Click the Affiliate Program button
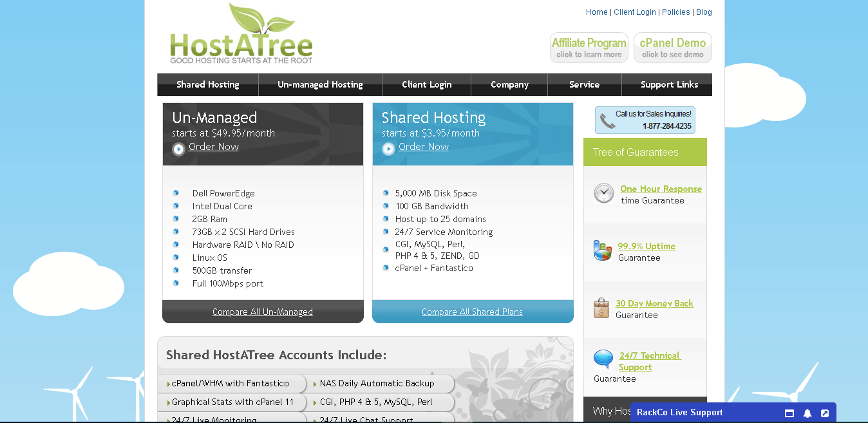The width and height of the screenshot is (868, 423). point(589,48)
